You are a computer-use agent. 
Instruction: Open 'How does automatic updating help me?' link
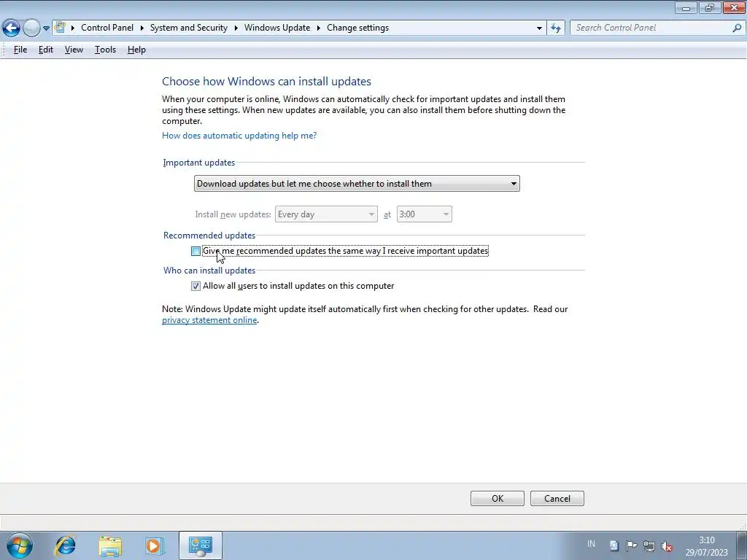coord(239,136)
